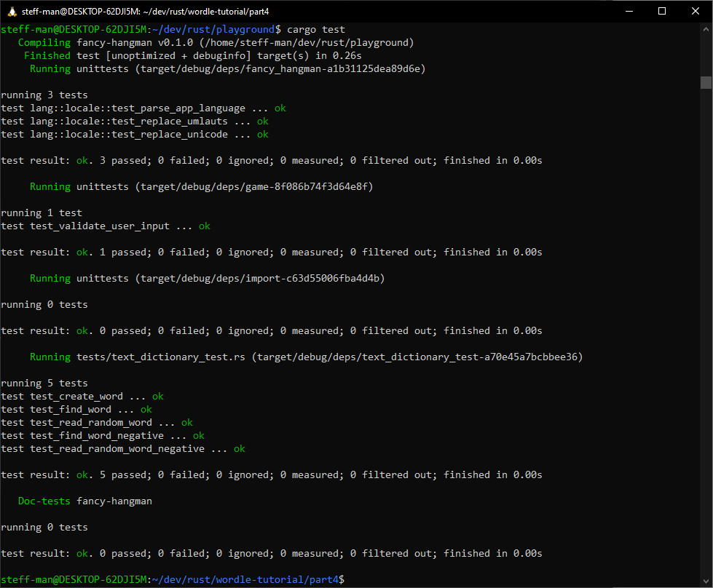Click the 'Doc-tests fancy-hangman' line
Image resolution: width=713 pixels, height=588 pixels.
point(85,501)
